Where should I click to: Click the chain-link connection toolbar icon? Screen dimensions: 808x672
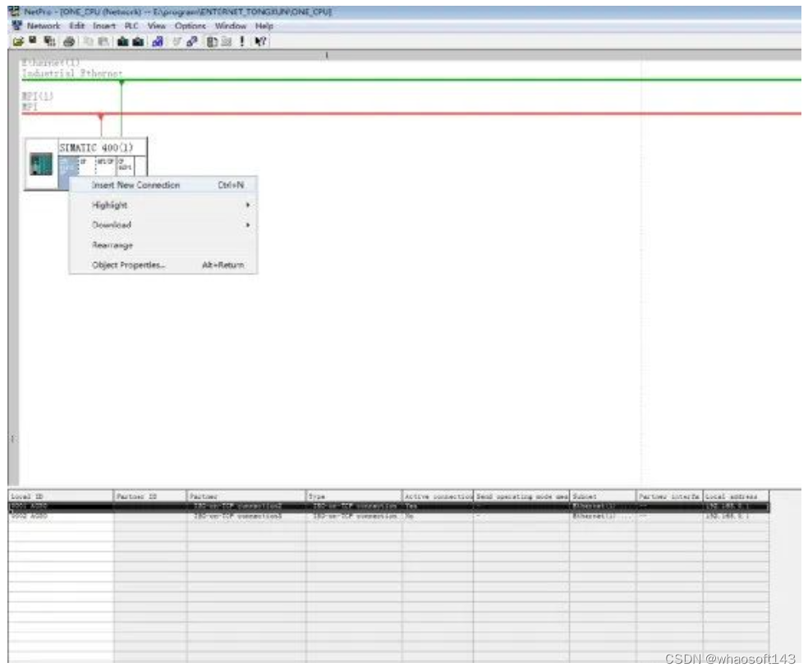point(192,41)
